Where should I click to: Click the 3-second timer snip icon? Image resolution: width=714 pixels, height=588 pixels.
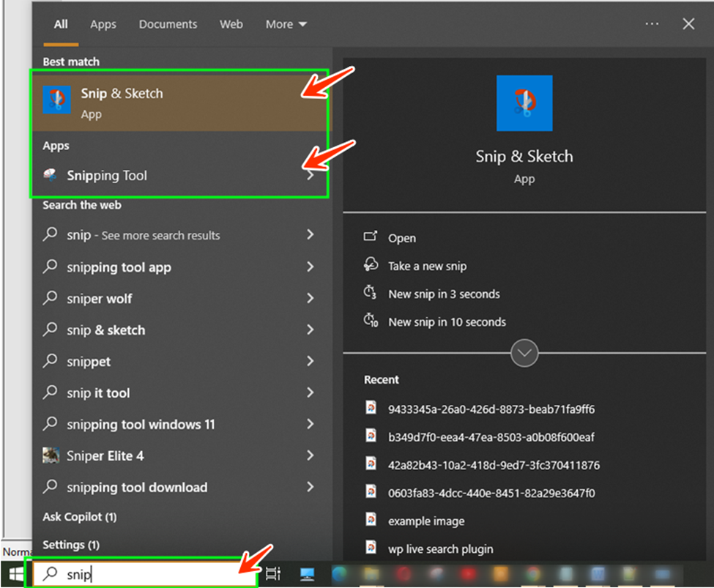pyautogui.click(x=370, y=292)
